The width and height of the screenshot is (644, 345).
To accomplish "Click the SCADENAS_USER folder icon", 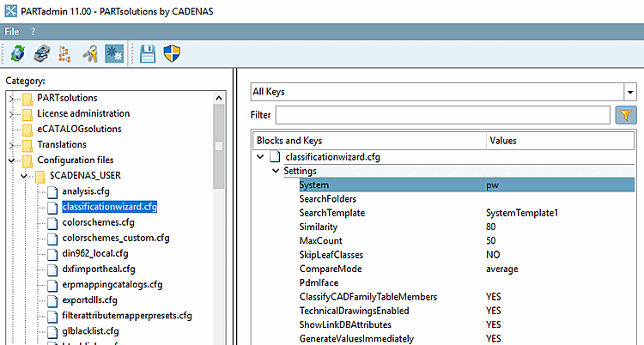I will [39, 176].
